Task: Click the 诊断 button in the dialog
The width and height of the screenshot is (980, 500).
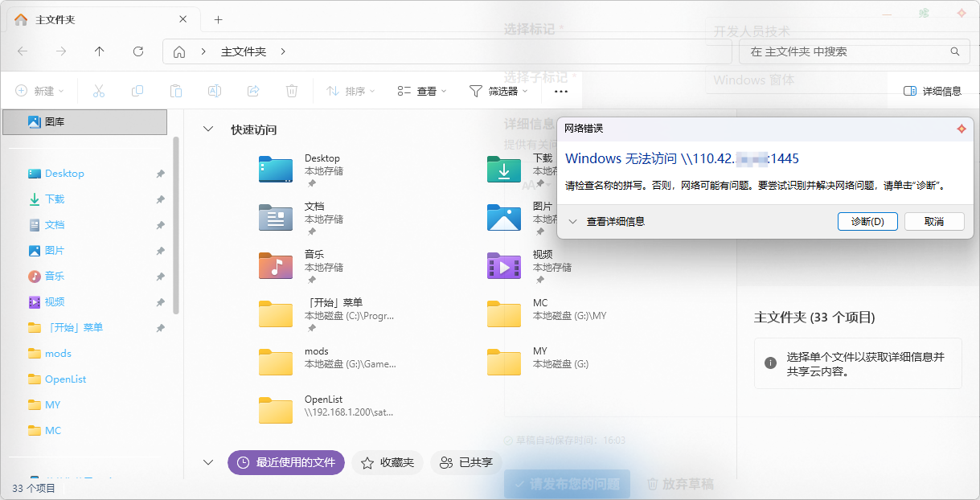Action: [x=867, y=221]
